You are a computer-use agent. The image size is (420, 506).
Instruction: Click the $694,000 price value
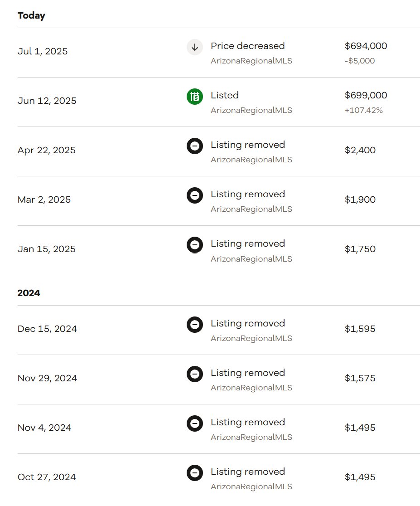(366, 46)
